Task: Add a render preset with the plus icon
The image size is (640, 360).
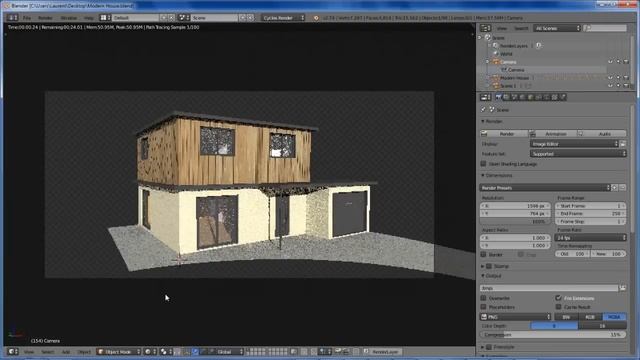Action: (x=615, y=188)
